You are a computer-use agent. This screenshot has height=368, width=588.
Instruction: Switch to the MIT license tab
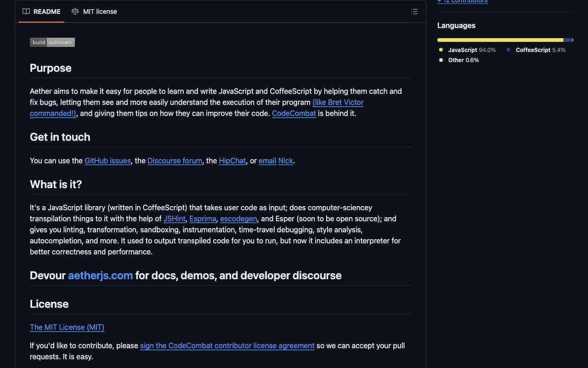tap(94, 11)
